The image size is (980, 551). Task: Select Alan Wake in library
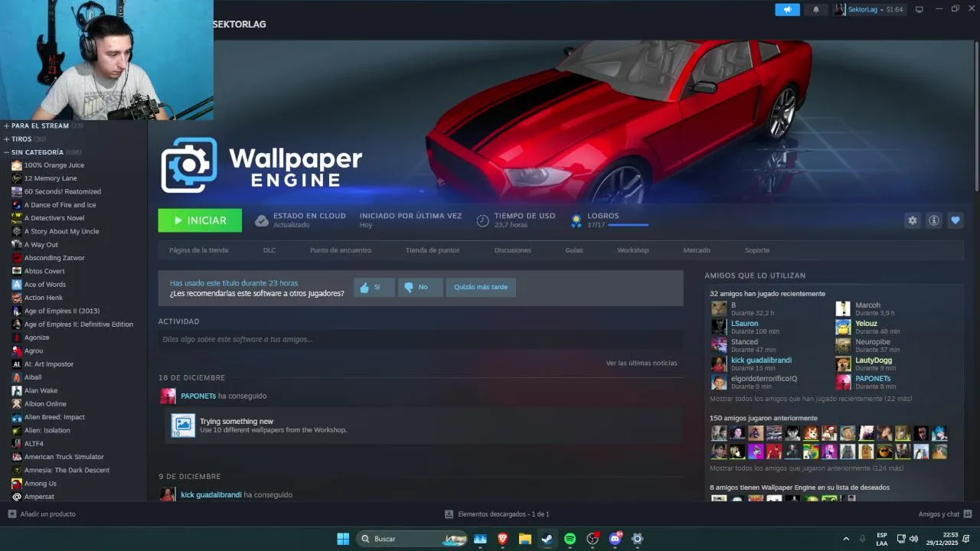[x=41, y=390]
